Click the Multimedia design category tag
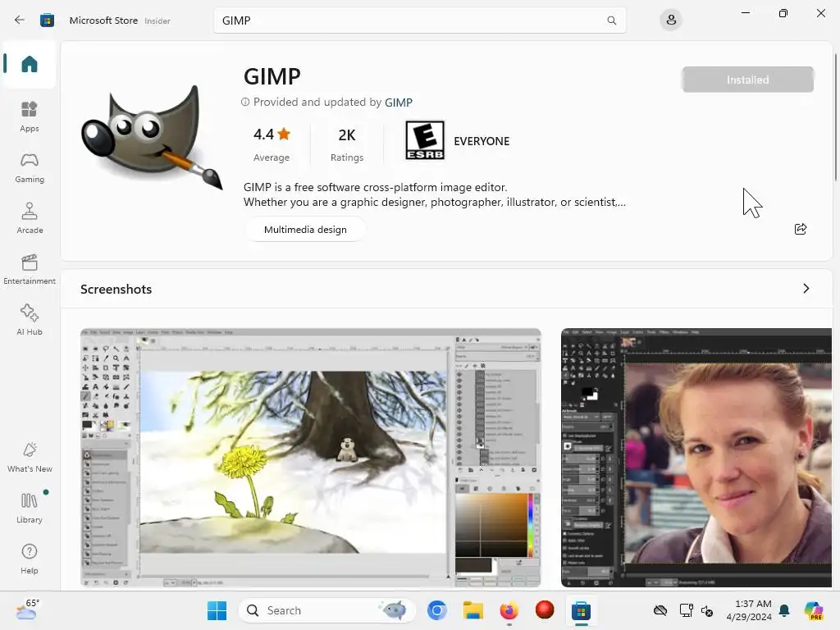Screen dimensions: 840x630 [x=305, y=230]
